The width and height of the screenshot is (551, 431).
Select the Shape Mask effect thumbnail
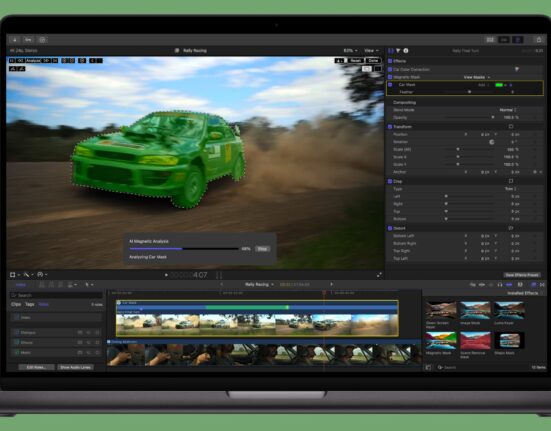pos(510,340)
